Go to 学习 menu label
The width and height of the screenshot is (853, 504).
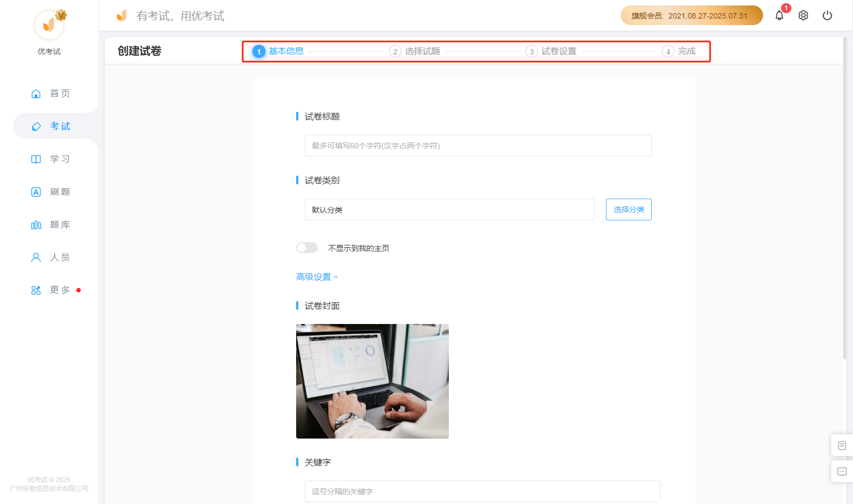point(60,159)
